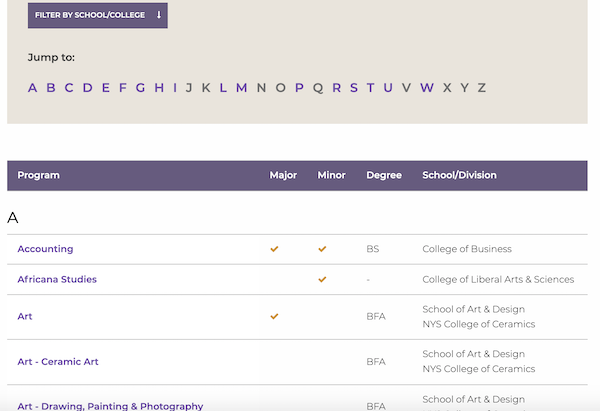Jump to letter W
This screenshot has width=600, height=411.
[427, 88]
